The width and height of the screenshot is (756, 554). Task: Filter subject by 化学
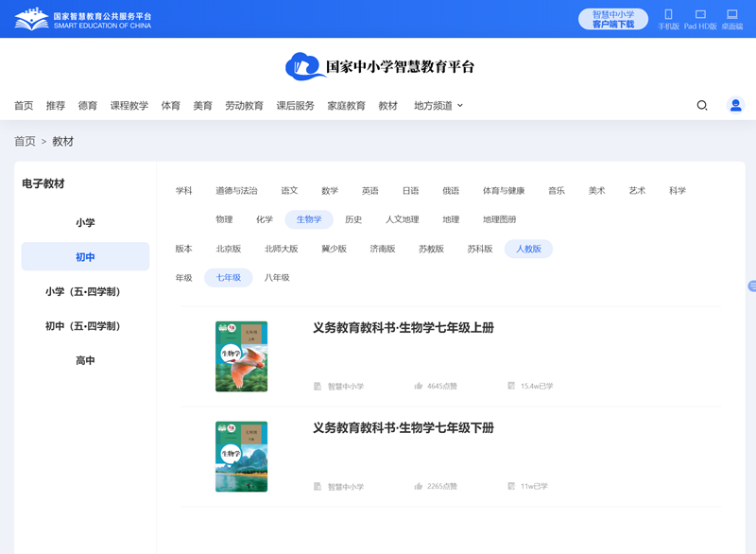(x=265, y=219)
